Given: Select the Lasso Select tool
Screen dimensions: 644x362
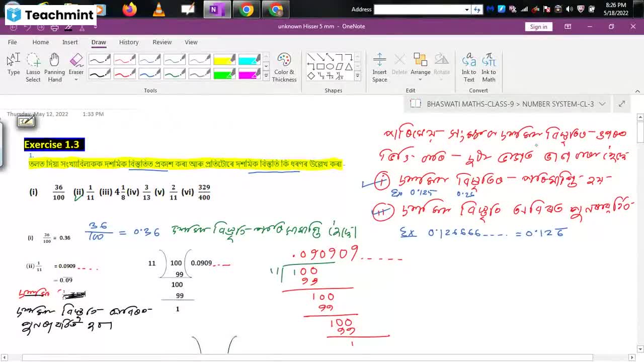Looking at the screenshot, I should pos(33,63).
